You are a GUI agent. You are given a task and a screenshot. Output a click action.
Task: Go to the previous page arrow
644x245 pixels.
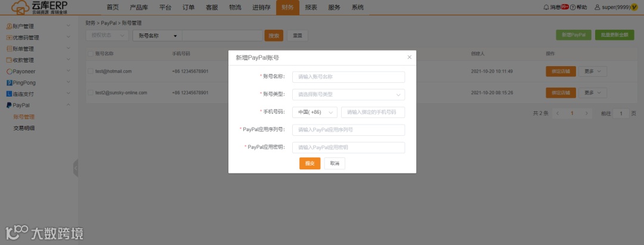558,113
